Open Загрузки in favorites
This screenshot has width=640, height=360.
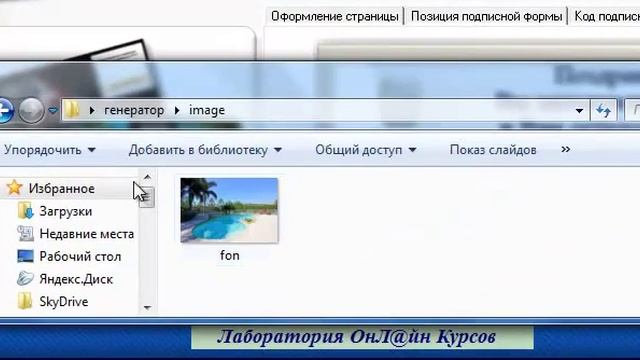[65, 211]
